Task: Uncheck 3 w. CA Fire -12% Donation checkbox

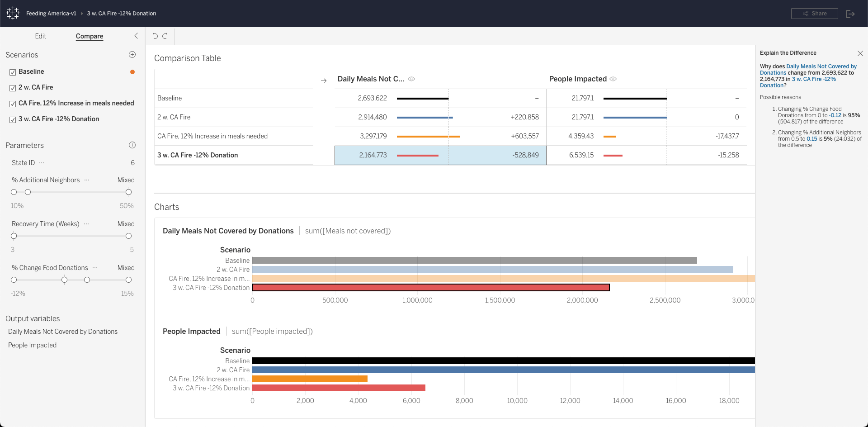Action: (x=13, y=119)
